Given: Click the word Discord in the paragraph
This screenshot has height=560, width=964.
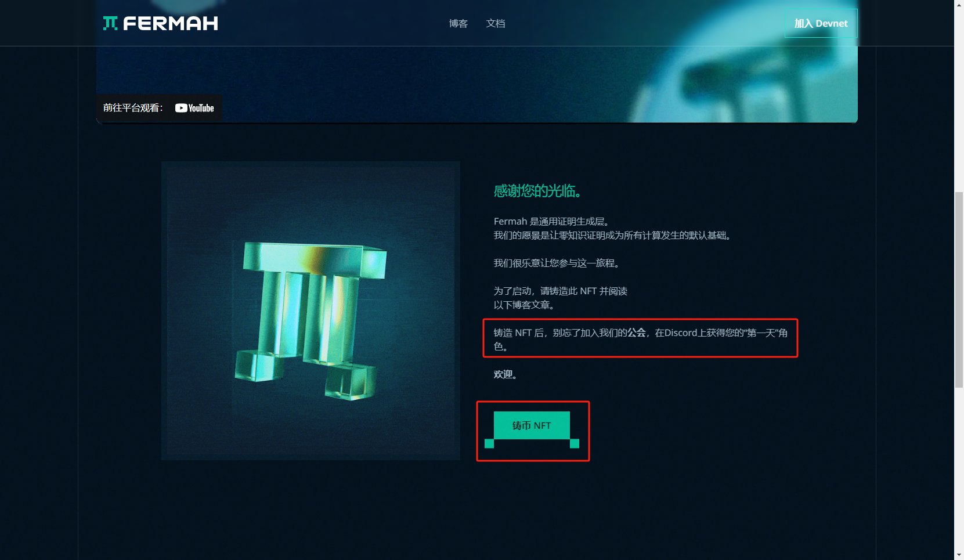Looking at the screenshot, I should click(681, 333).
